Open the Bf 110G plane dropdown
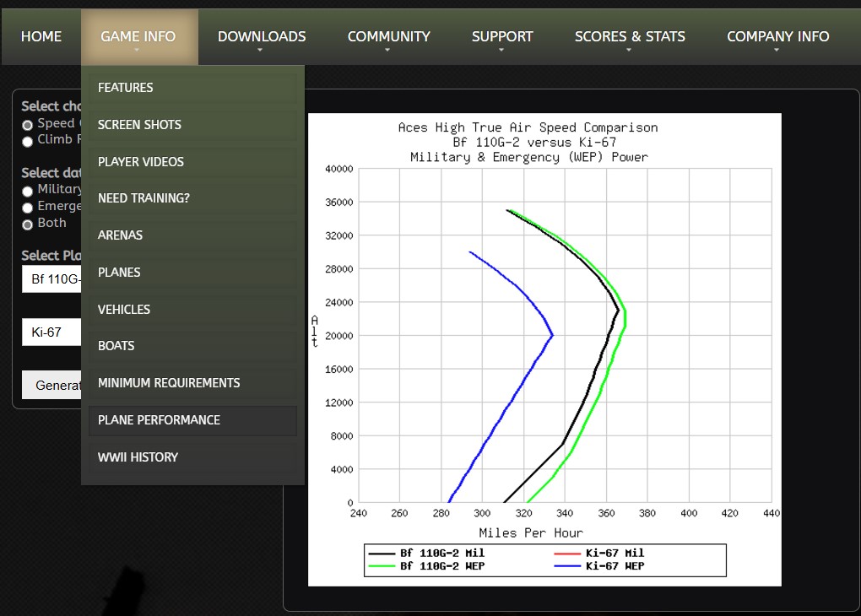Screen dimensions: 861x616 (51, 279)
